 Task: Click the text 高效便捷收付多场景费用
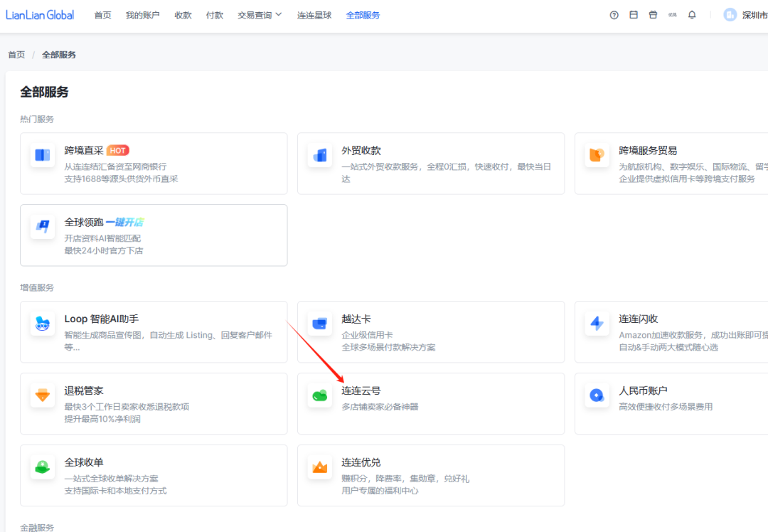[666, 407]
